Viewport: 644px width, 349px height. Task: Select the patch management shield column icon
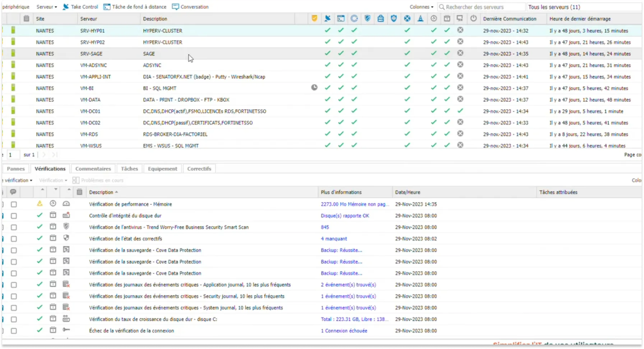coord(394,18)
